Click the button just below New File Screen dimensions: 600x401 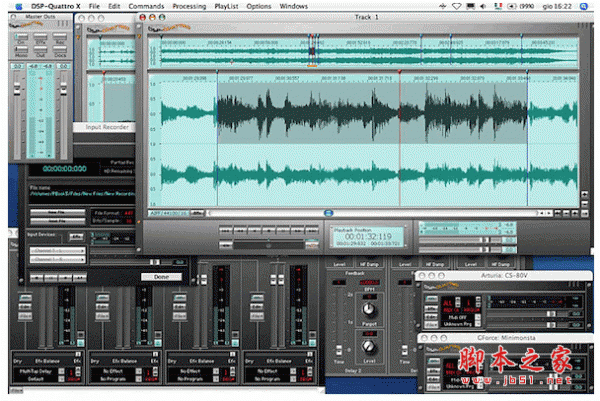[x=57, y=221]
